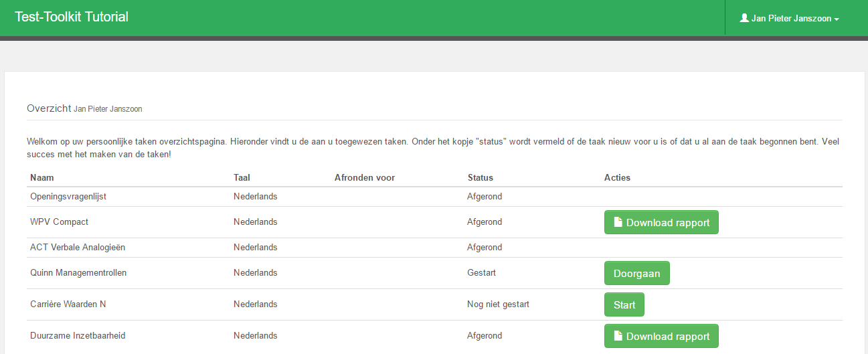Select the Acties column header

617,177
